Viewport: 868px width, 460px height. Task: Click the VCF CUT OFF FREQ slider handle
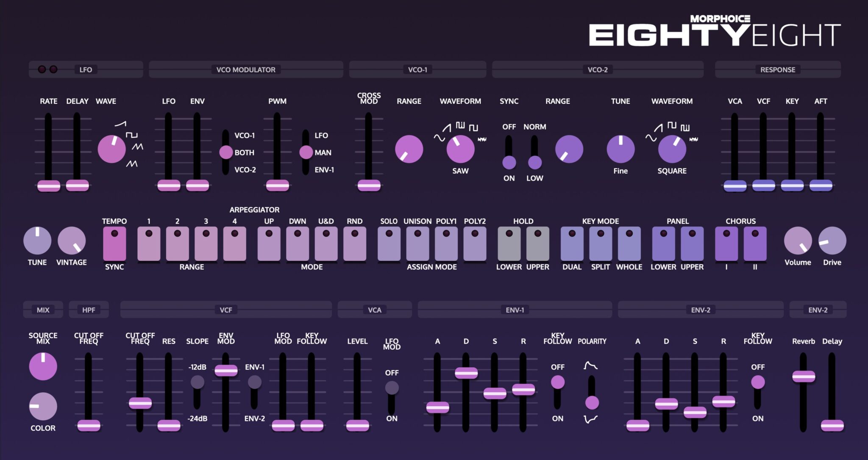coord(140,403)
